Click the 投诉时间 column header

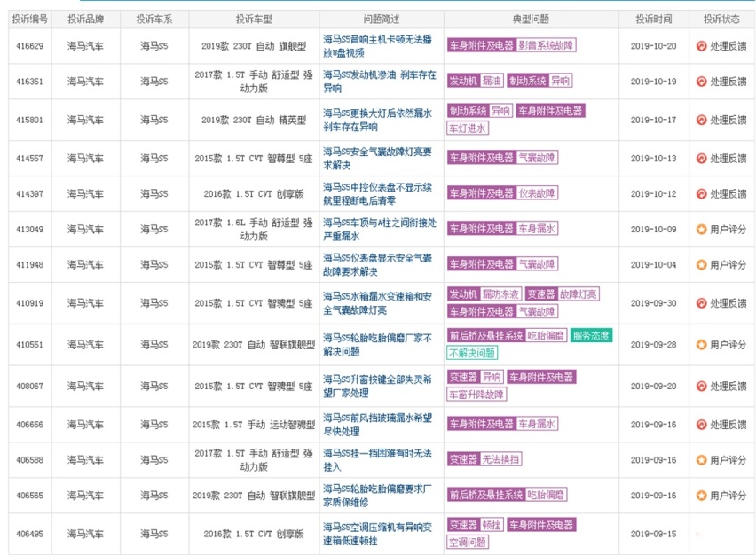tap(653, 20)
